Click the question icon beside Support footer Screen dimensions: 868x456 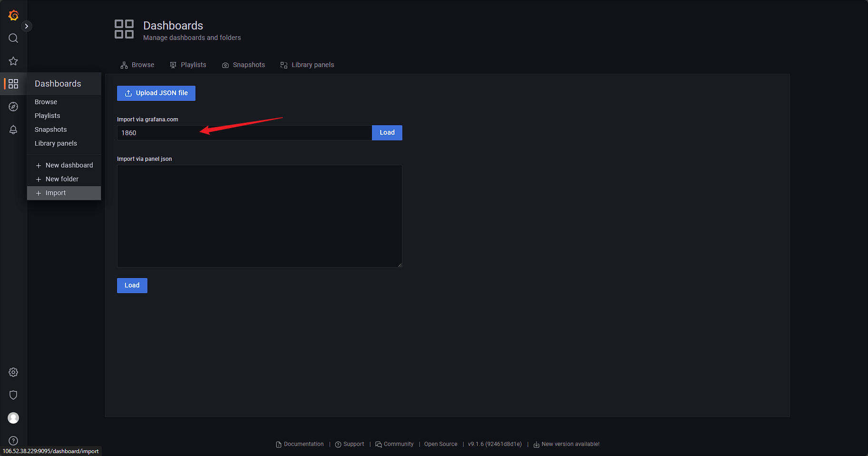point(338,445)
